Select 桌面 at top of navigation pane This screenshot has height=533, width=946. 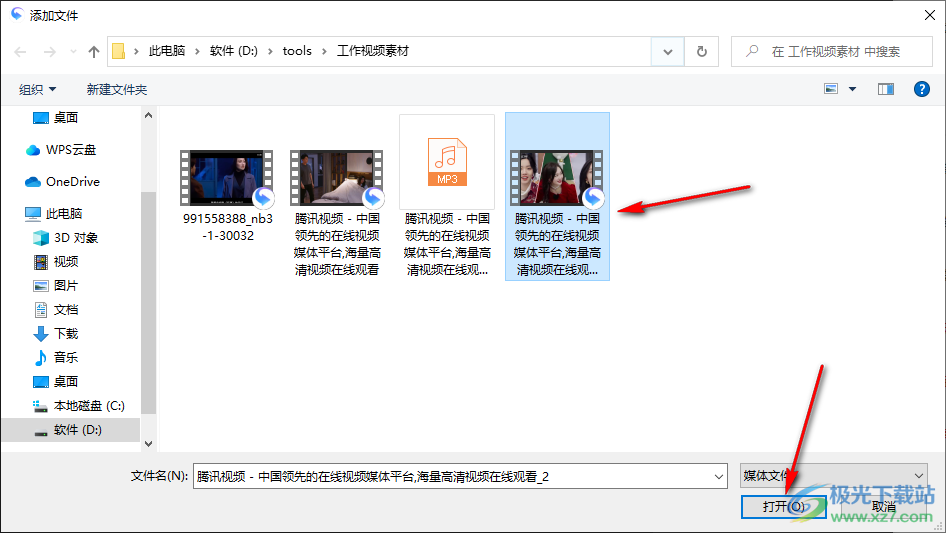click(x=56, y=118)
